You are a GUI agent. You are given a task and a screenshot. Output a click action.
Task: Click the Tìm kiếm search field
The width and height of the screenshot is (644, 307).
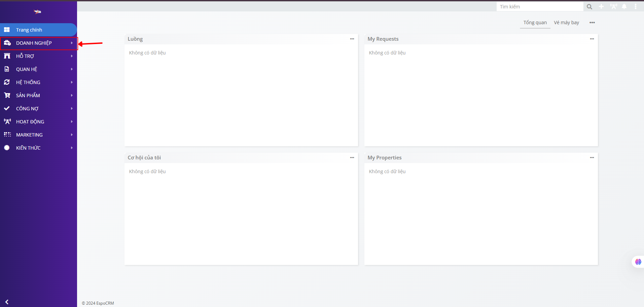click(540, 7)
